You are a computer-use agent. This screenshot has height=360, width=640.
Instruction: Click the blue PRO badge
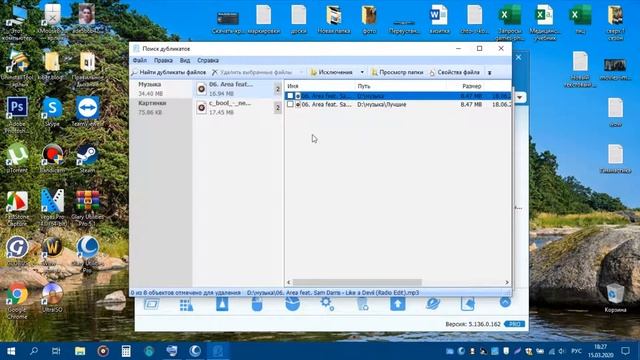pyautogui.click(x=514, y=324)
